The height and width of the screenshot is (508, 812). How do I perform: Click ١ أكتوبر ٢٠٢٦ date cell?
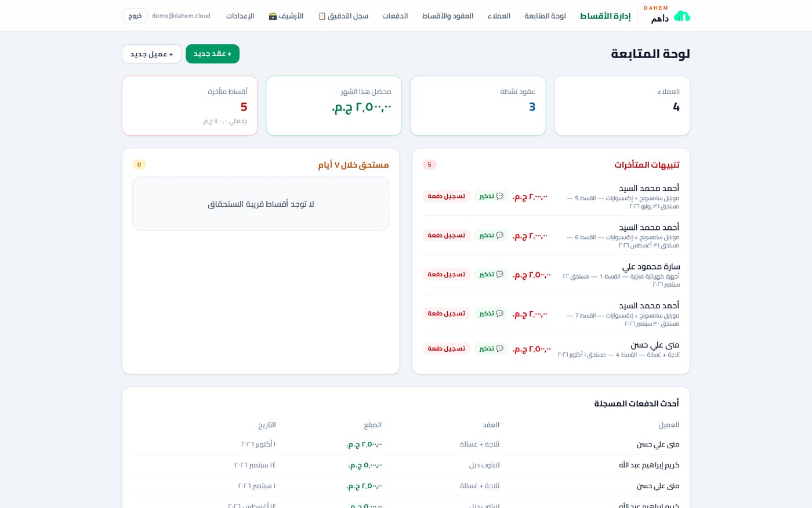259,444
